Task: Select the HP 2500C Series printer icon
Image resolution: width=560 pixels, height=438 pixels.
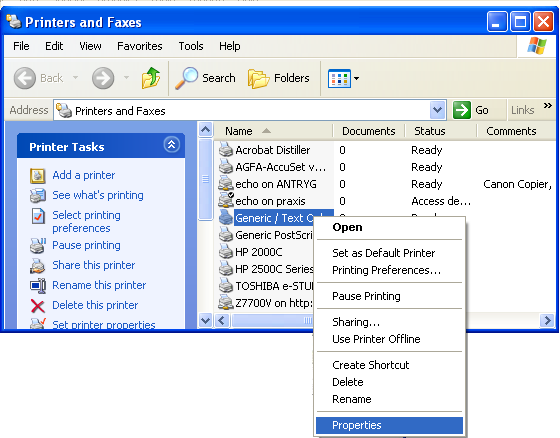Action: 226,269
